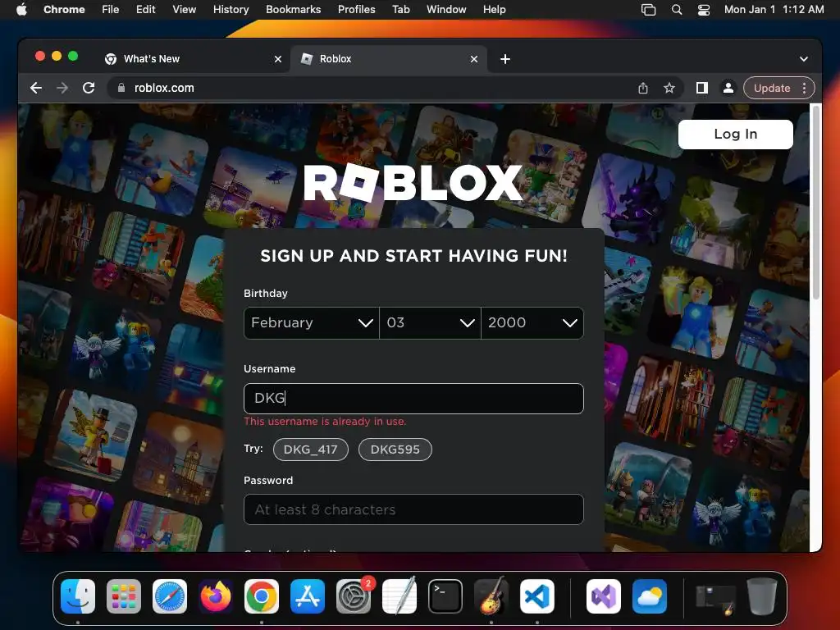Viewport: 840px width, 630px height.
Task: Launch Safari from the Dock
Action: pyautogui.click(x=170, y=596)
